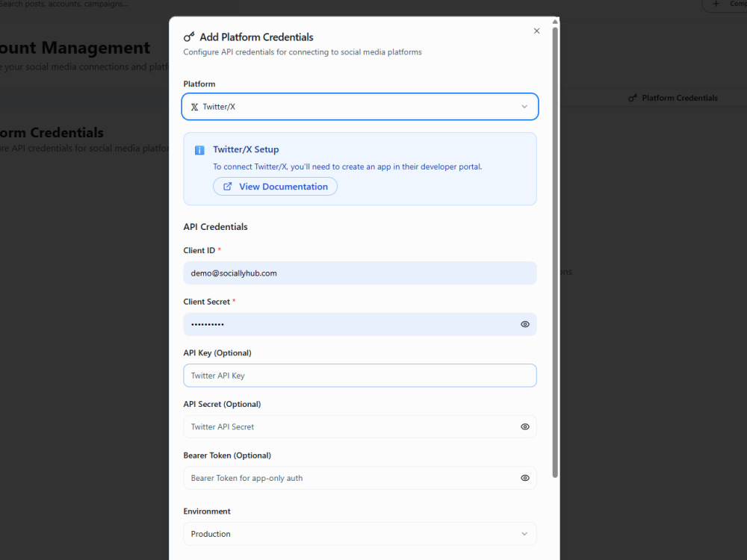The height and width of the screenshot is (560, 747).
Task: Click the Platform label above the dropdown
Action: [x=199, y=84]
